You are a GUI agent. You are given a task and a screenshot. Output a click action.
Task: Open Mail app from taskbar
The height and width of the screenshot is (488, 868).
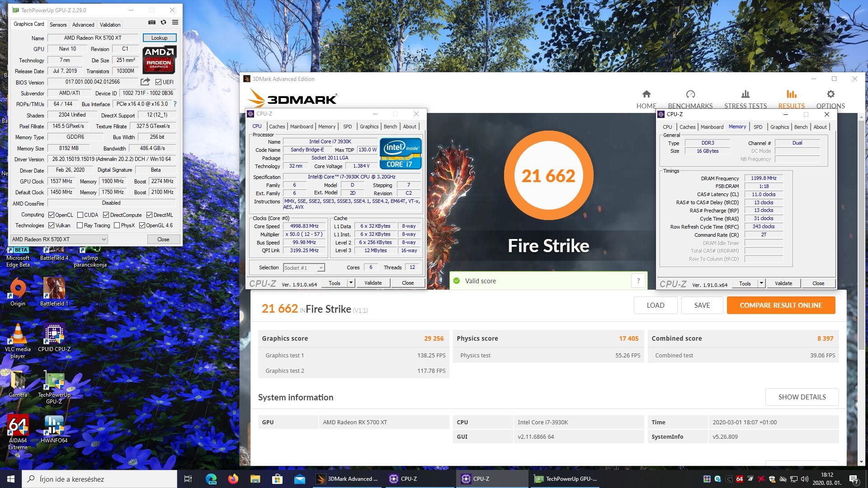(299, 479)
